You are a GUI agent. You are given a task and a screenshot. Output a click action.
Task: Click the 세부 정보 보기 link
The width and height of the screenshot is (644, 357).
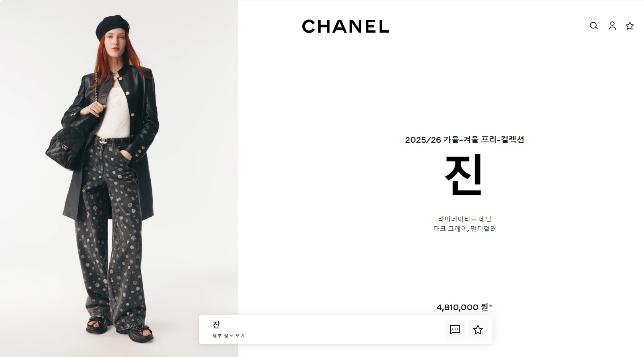pyautogui.click(x=229, y=336)
